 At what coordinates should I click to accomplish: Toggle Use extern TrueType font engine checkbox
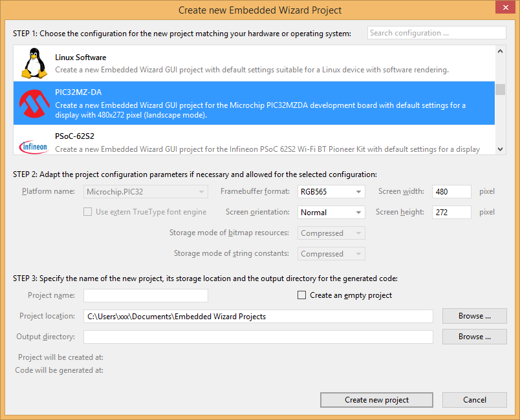87,212
